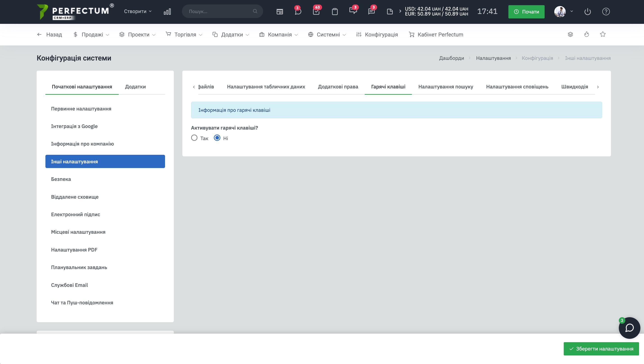Switch to Налаштування пошуку tab

pyautogui.click(x=445, y=87)
